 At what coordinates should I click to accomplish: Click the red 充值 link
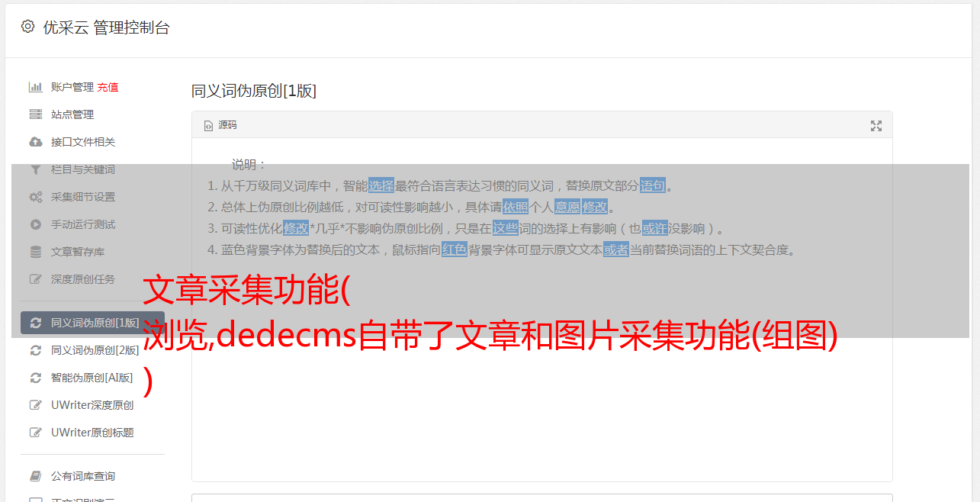pyautogui.click(x=108, y=87)
